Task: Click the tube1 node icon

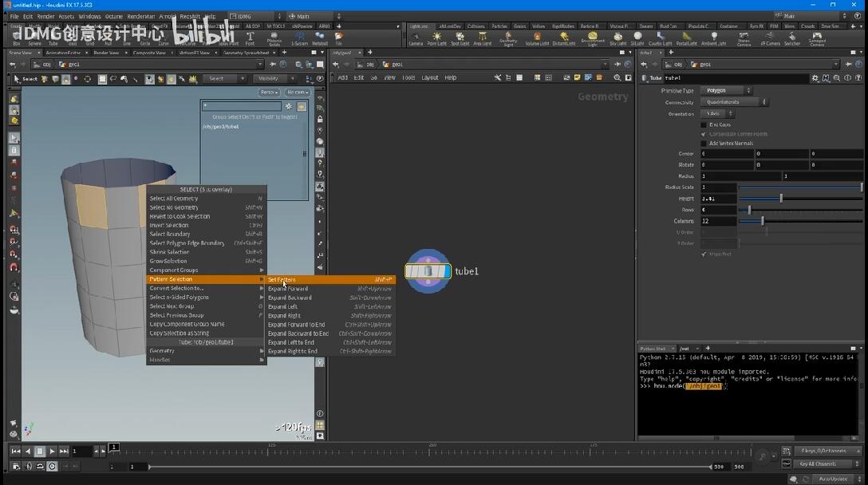Action: click(x=428, y=271)
